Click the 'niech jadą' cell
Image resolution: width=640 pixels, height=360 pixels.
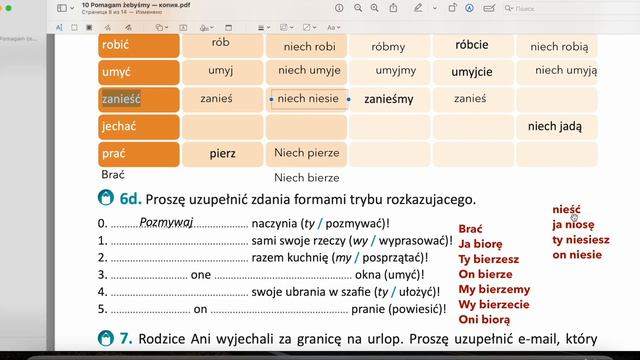(x=556, y=127)
